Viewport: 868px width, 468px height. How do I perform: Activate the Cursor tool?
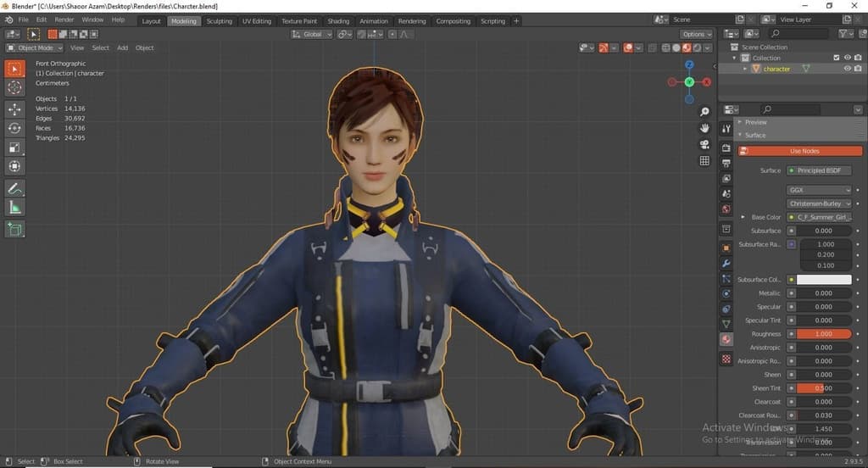[14, 87]
